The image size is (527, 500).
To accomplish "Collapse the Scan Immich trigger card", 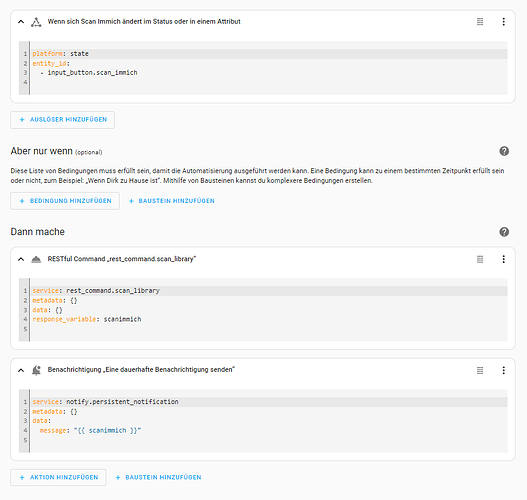I will click(21, 22).
